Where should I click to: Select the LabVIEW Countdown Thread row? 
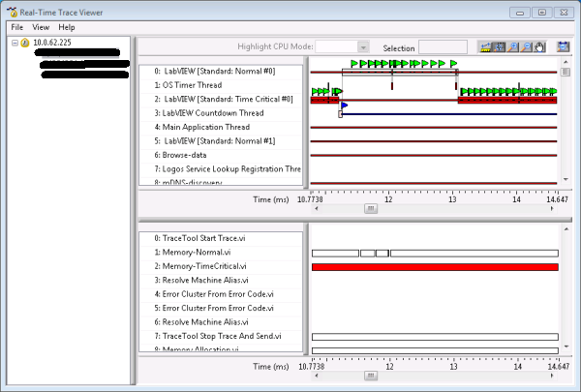click(x=213, y=112)
